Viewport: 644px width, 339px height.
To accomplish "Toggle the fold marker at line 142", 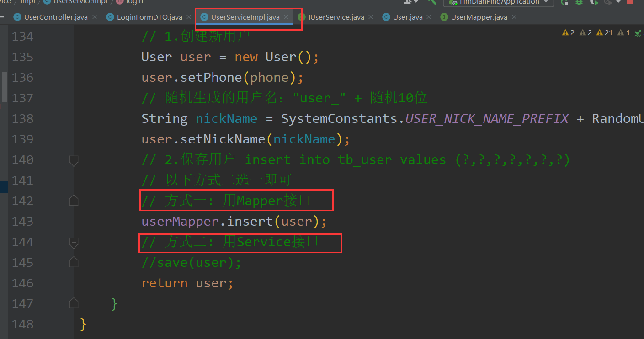I will click(74, 201).
